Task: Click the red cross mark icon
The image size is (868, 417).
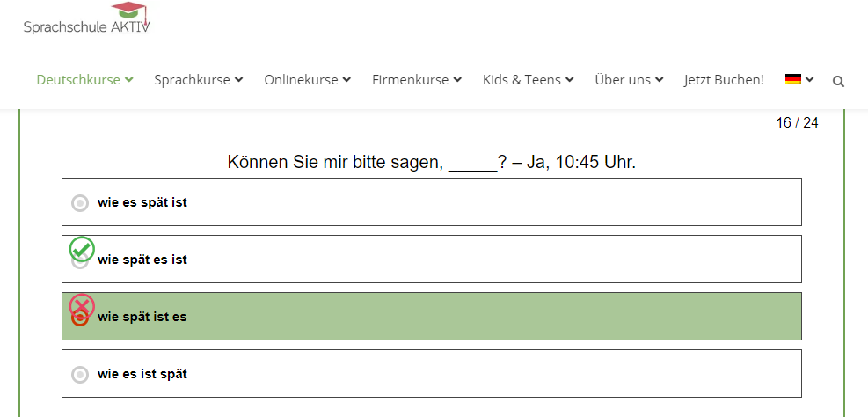Action: tap(82, 306)
